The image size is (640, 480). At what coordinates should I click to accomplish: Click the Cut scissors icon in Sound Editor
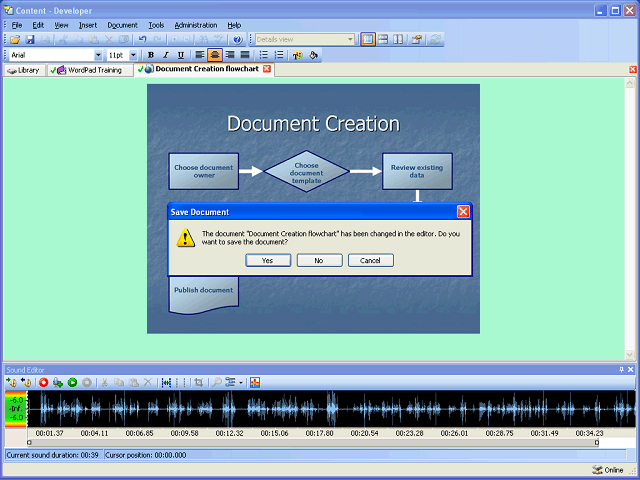[x=104, y=382]
